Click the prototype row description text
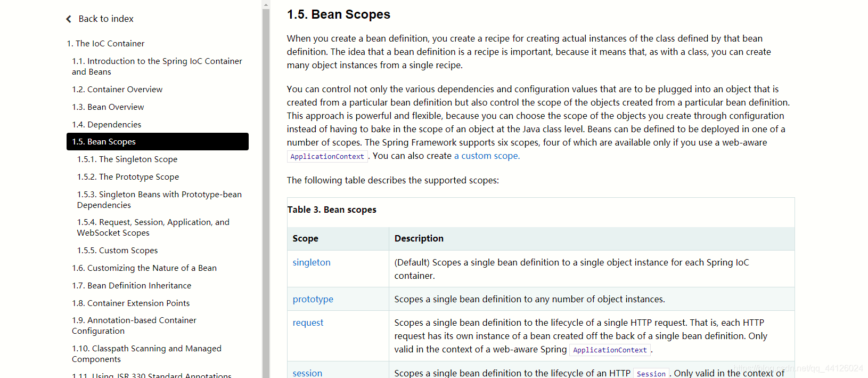868x378 pixels. tap(529, 299)
